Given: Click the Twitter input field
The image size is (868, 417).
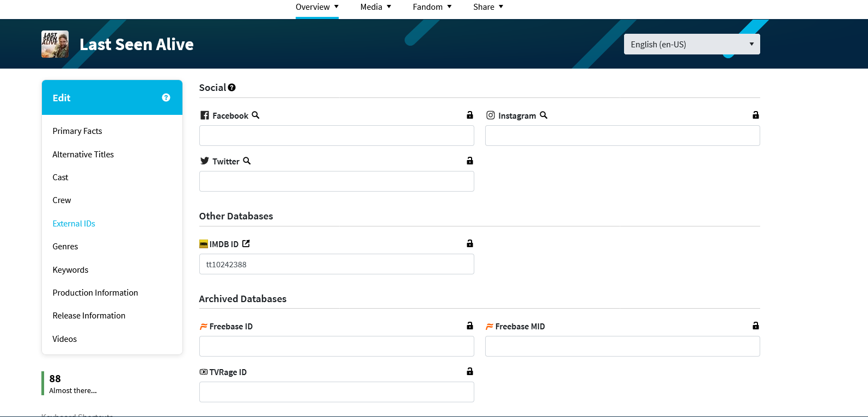Looking at the screenshot, I should [337, 181].
